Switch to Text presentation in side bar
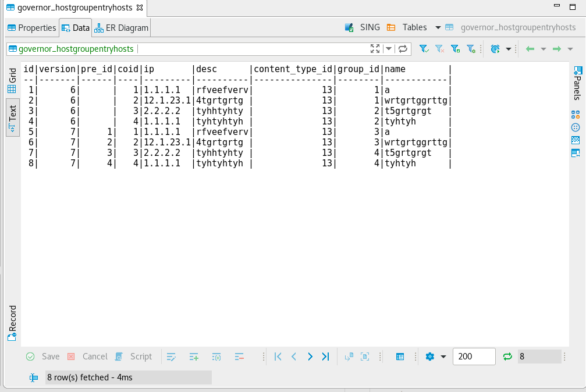This screenshot has width=586, height=392. (12, 118)
